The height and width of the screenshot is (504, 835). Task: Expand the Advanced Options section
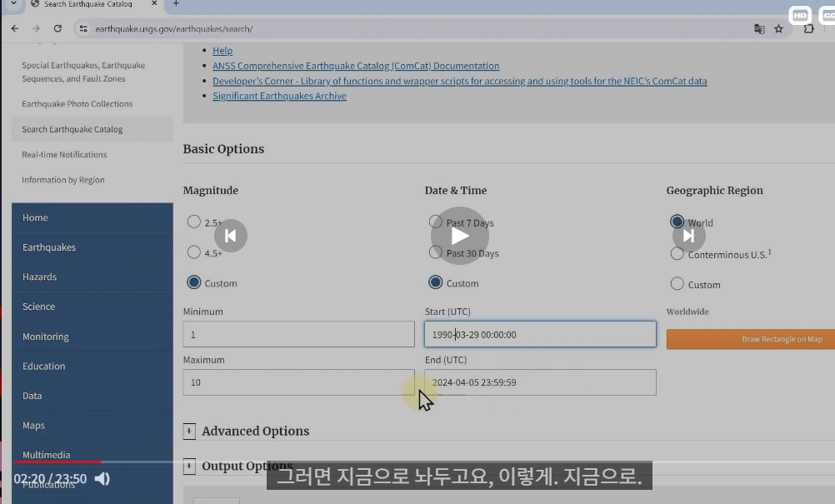[x=189, y=431]
